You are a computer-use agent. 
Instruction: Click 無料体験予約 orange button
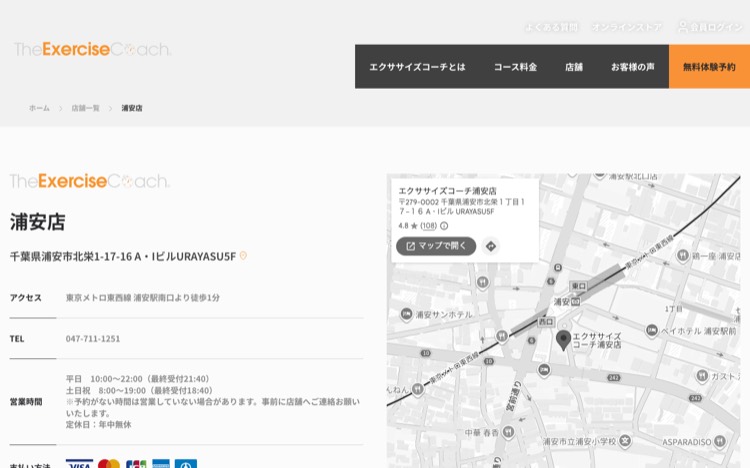709,67
